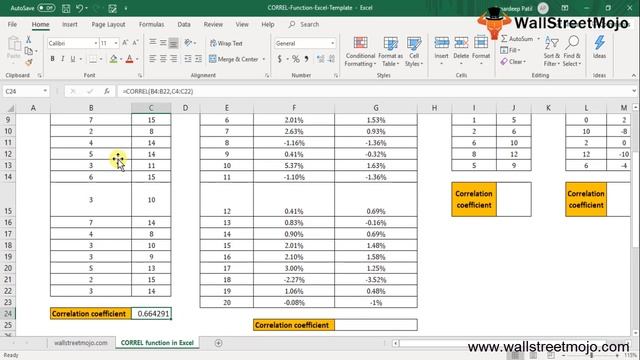
Task: Click Decrease Font Size icon
Action: pyautogui.click(x=136, y=43)
